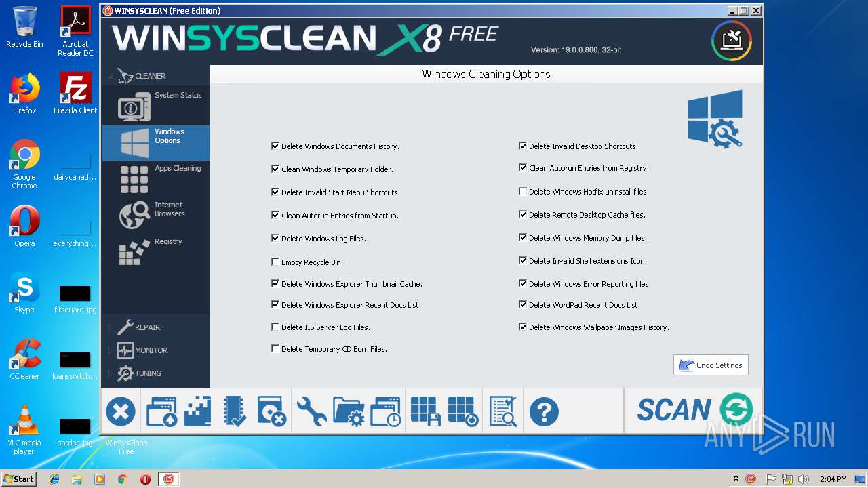Click the round monitor logo icon in the header
This screenshot has width=868, height=488.
732,41
